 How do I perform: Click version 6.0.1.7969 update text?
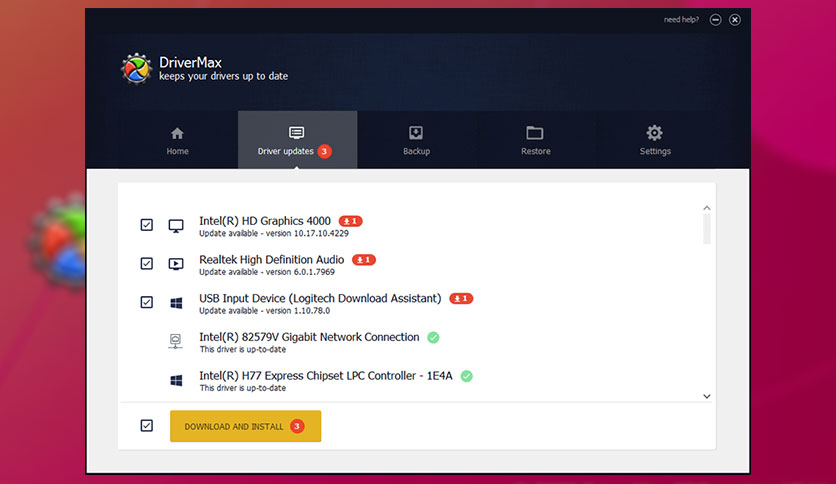(267, 272)
